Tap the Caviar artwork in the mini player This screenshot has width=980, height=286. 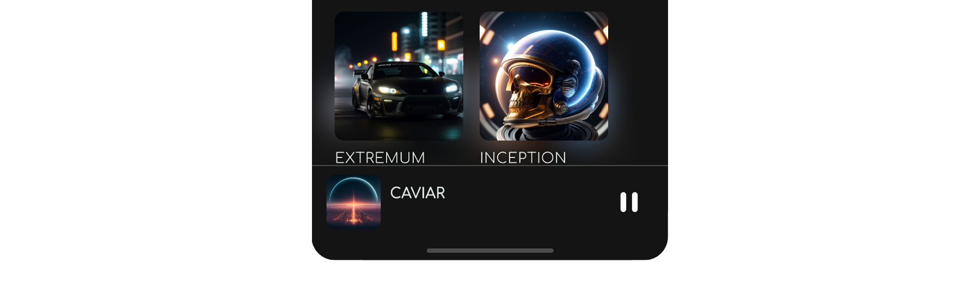coord(353,202)
